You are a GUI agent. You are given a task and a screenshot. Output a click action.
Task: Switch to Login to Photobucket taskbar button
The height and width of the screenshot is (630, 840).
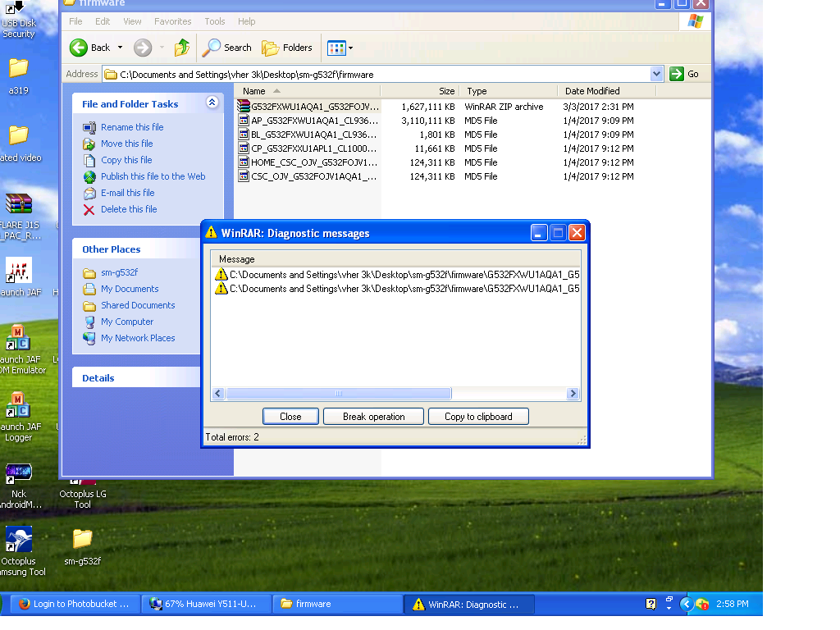click(72, 604)
